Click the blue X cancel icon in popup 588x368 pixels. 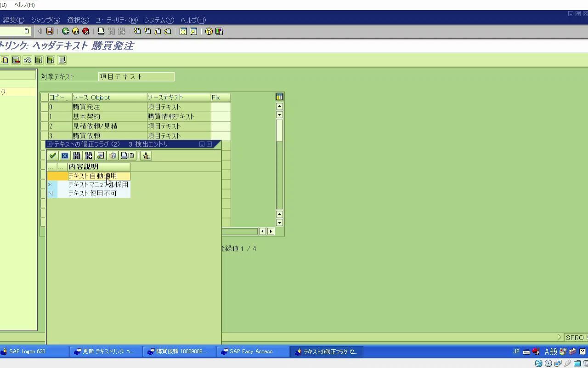pyautogui.click(x=65, y=155)
